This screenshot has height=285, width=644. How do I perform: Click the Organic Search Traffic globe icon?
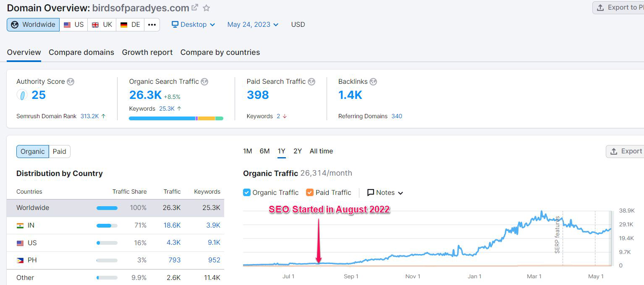pos(204,82)
